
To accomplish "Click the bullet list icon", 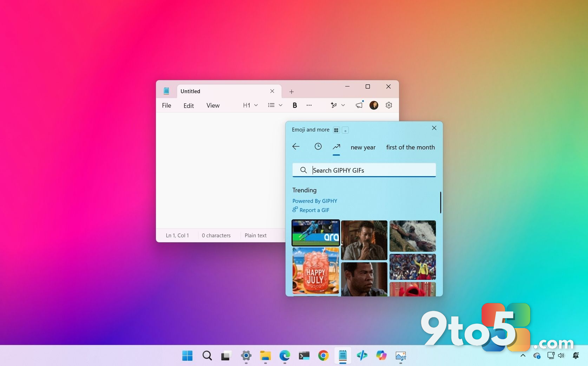I will (271, 105).
